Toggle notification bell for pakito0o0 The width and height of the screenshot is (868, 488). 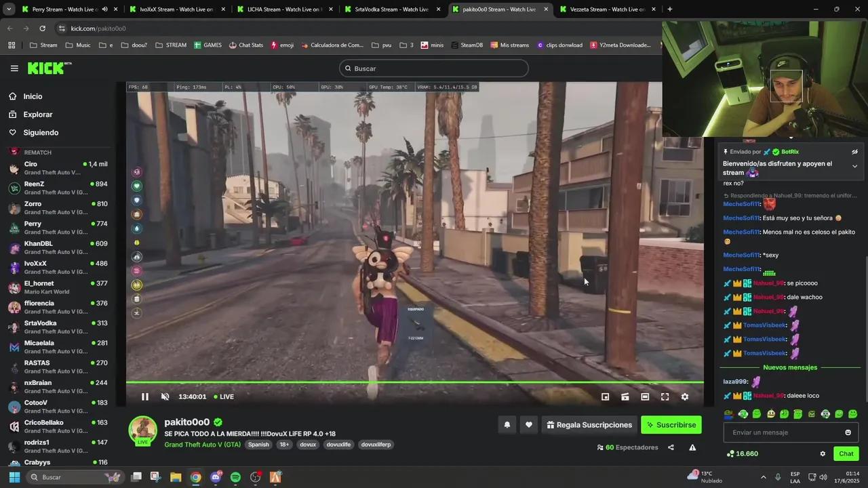(507, 425)
